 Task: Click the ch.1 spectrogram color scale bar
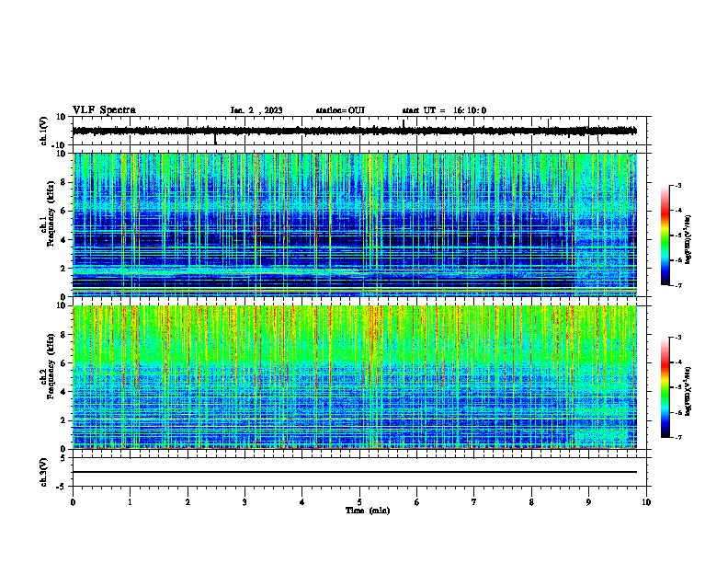(665, 236)
